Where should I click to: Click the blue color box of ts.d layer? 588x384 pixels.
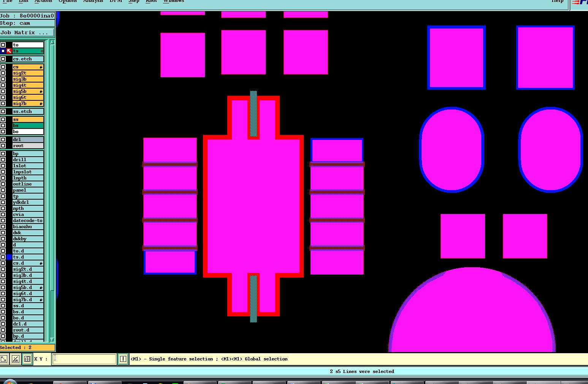pyautogui.click(x=9, y=257)
